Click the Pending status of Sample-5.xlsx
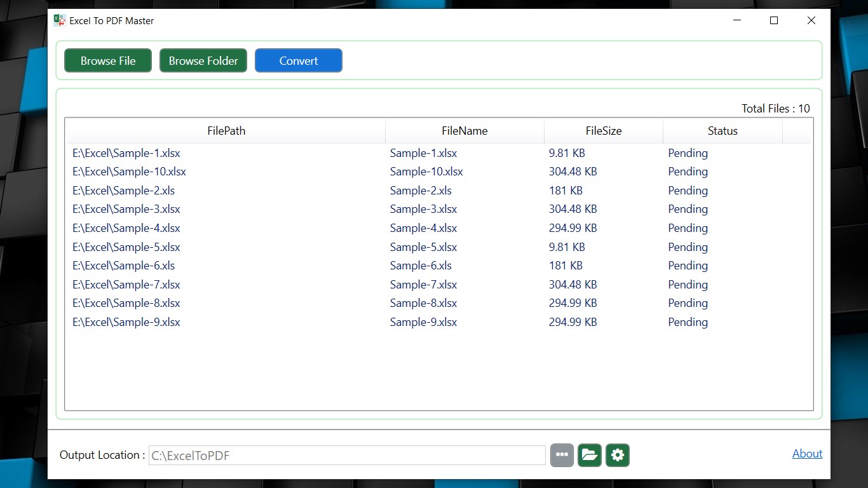Viewport: 868px width, 488px height. 688,247
